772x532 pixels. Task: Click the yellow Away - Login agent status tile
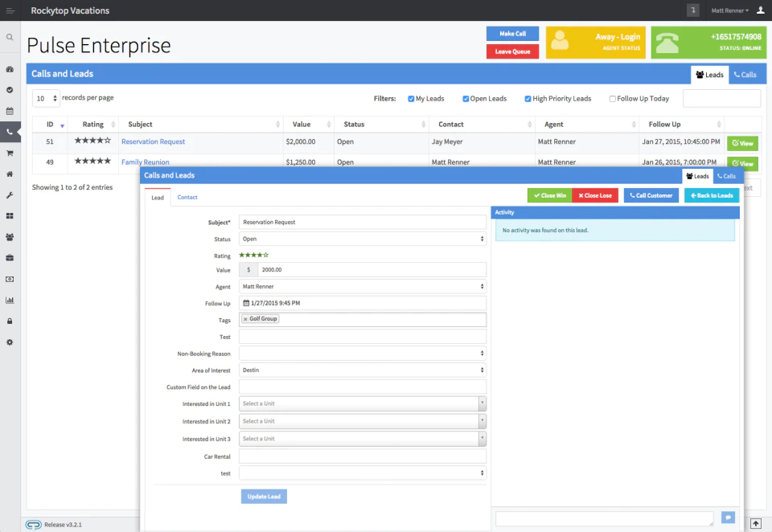[595, 43]
